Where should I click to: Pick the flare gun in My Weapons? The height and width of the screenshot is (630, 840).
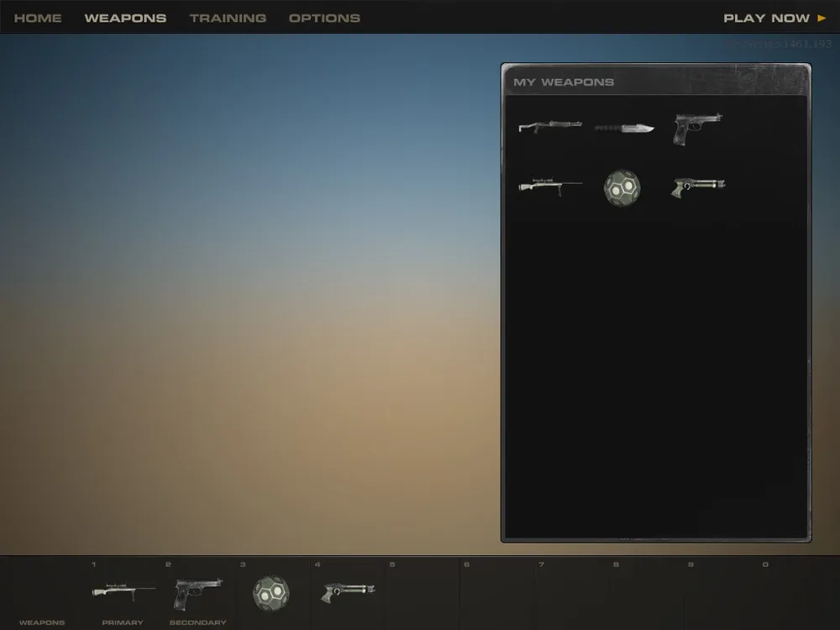(698, 186)
